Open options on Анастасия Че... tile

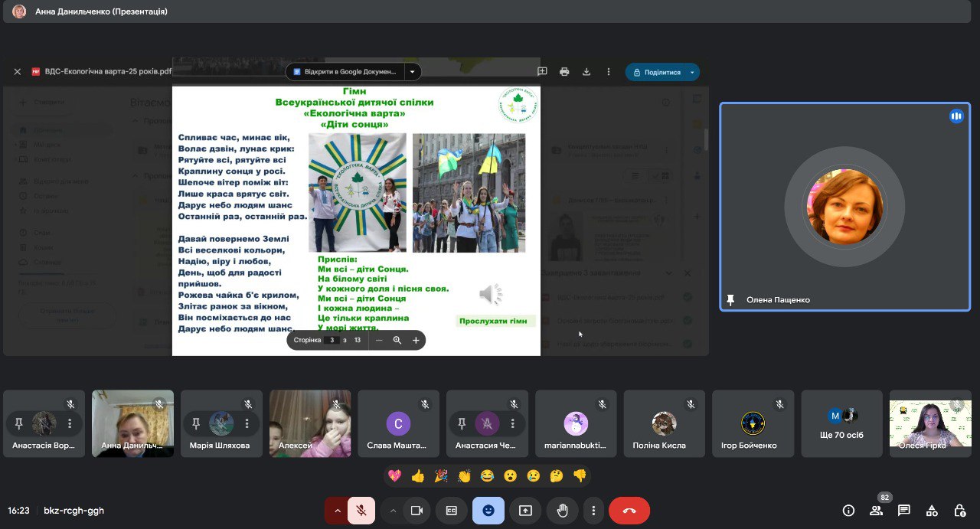(512, 423)
